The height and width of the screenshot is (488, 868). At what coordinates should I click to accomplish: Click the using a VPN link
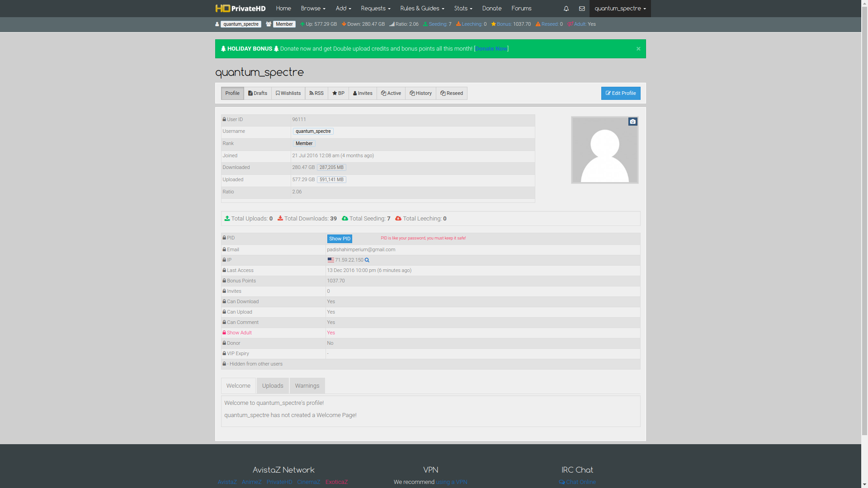pos(451,482)
